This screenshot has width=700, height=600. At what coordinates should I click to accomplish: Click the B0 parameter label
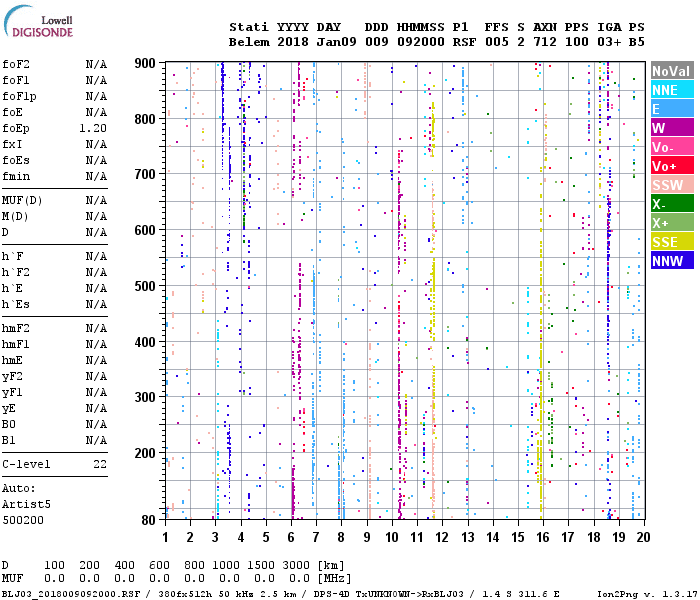[x=8, y=425]
